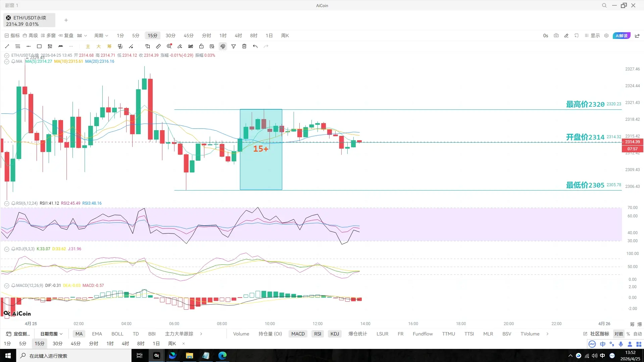Screen dimensions: 644x362
Task: Delete drawings with the trash icon
Action: (244, 46)
